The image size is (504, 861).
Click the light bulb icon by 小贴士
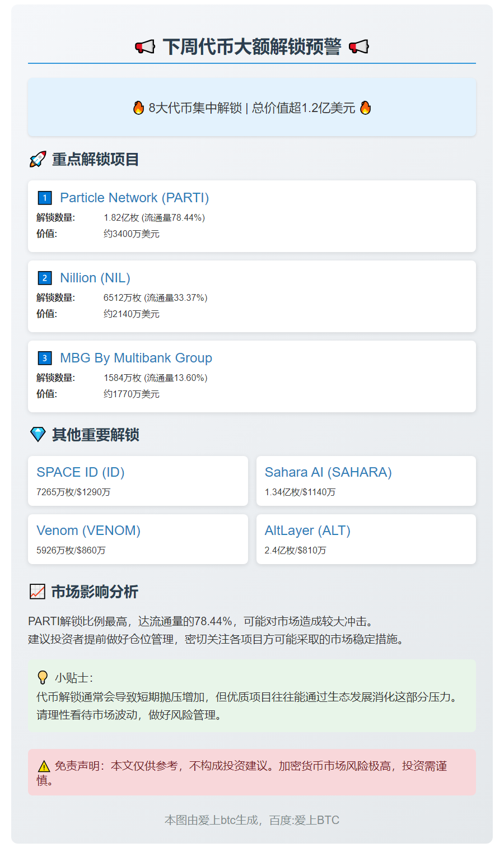point(43,678)
